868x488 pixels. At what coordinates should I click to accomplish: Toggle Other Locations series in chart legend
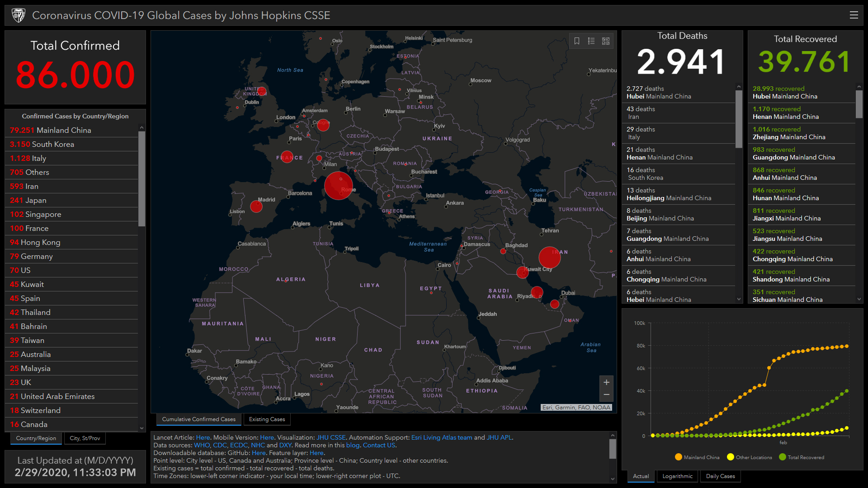pyautogui.click(x=749, y=457)
